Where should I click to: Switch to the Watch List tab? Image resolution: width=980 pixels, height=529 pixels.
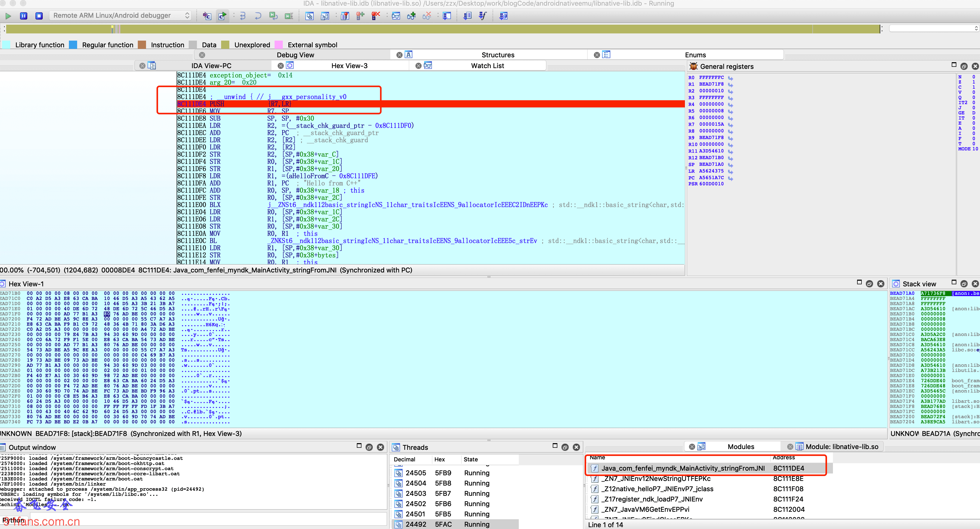point(487,66)
